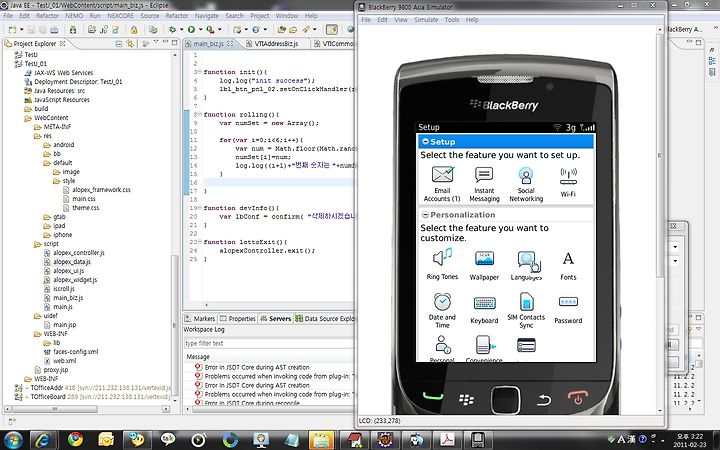Viewport: 720px width, 450px height.
Task: Select WebContent folder in tree
Action: coord(51,118)
